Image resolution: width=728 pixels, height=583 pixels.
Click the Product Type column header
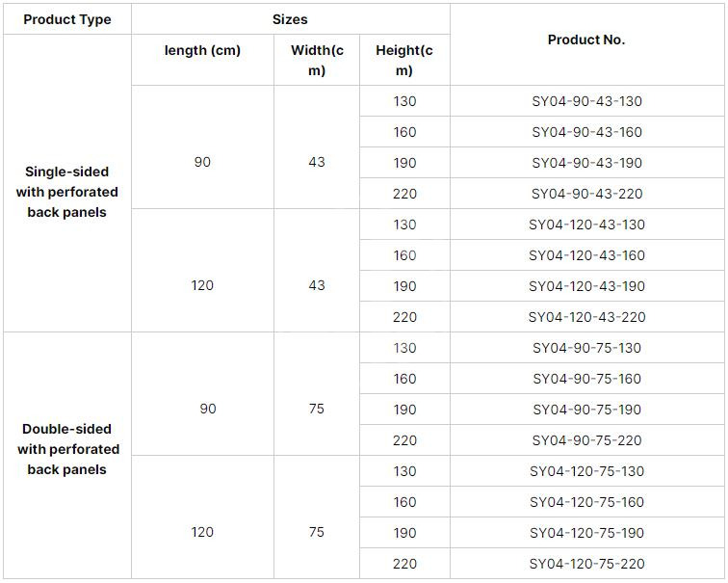tap(67, 19)
